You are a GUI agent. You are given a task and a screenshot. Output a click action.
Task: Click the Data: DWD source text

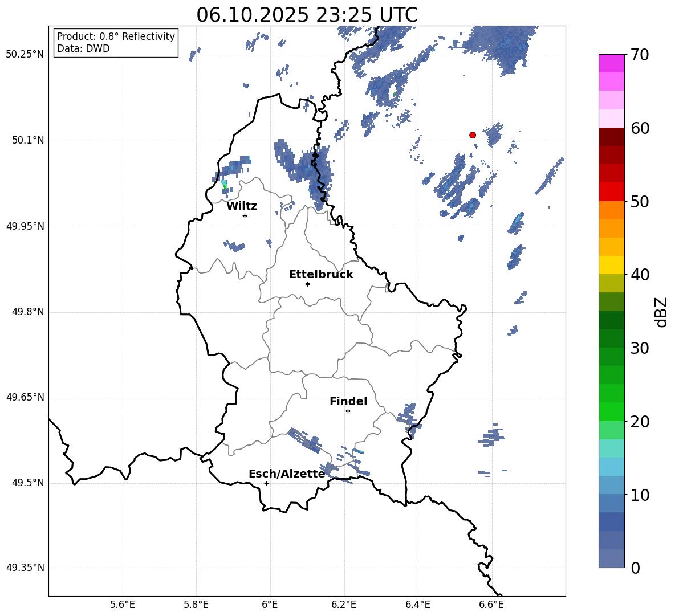tap(83, 48)
